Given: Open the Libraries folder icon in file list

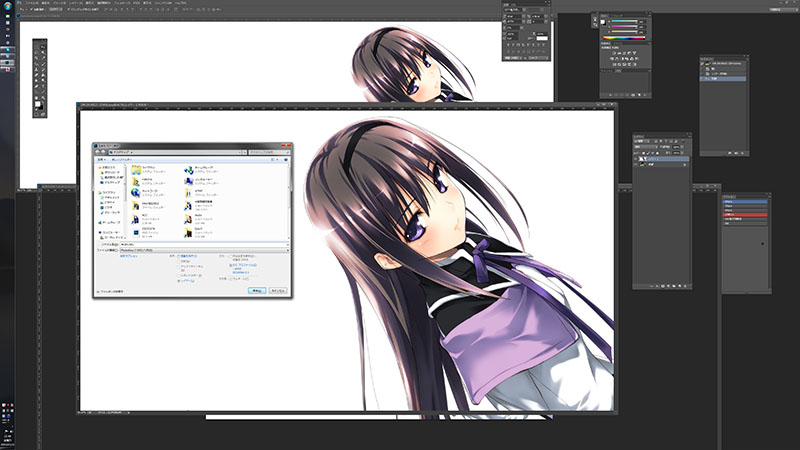Looking at the screenshot, I should click(136, 170).
